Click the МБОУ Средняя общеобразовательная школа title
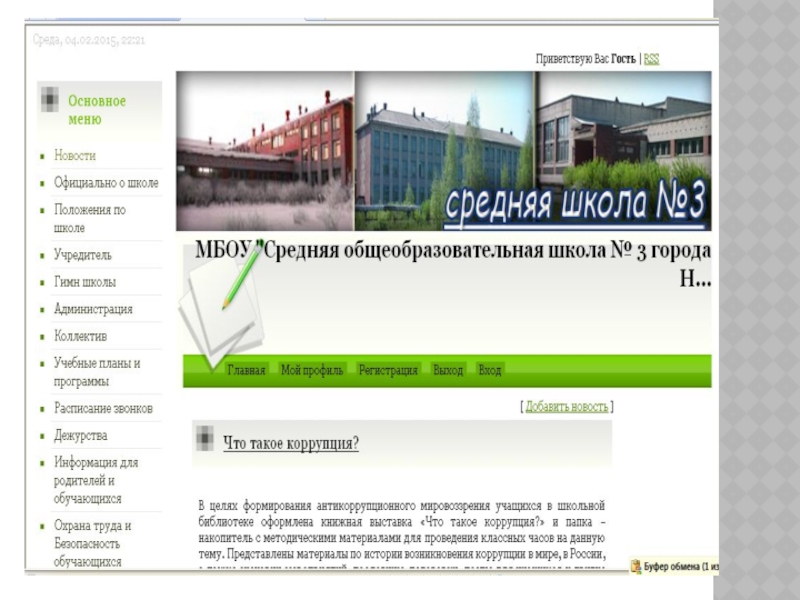Image resolution: width=800 pixels, height=600 pixels. click(x=453, y=264)
